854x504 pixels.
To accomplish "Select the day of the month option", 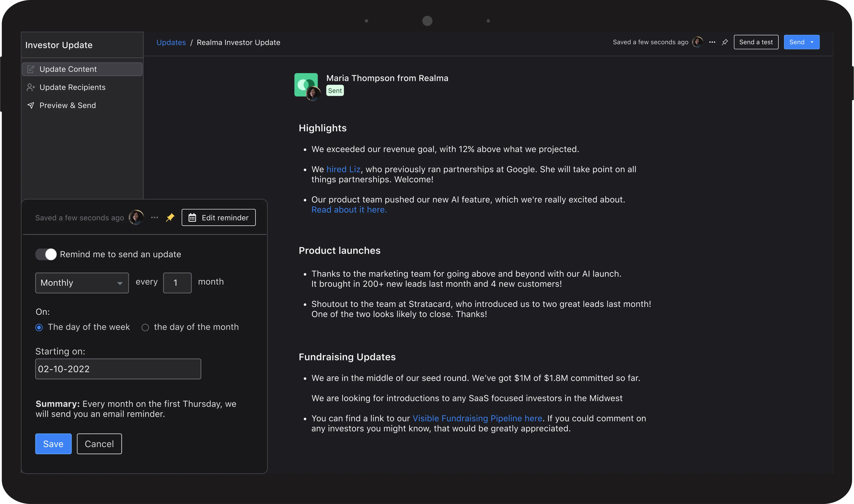I will tap(145, 328).
